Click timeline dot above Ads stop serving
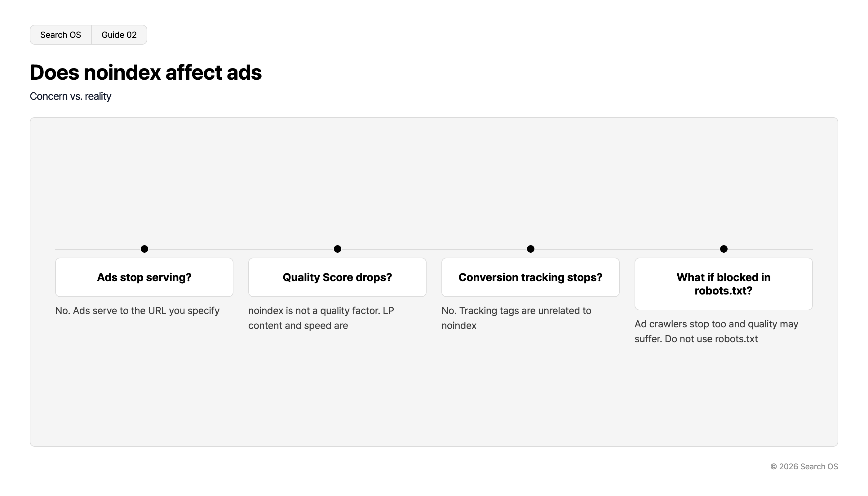This screenshot has height=496, width=868. 144,249
